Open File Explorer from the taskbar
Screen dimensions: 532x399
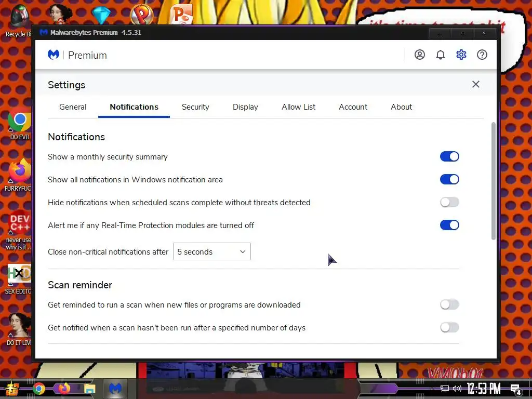[x=89, y=389]
